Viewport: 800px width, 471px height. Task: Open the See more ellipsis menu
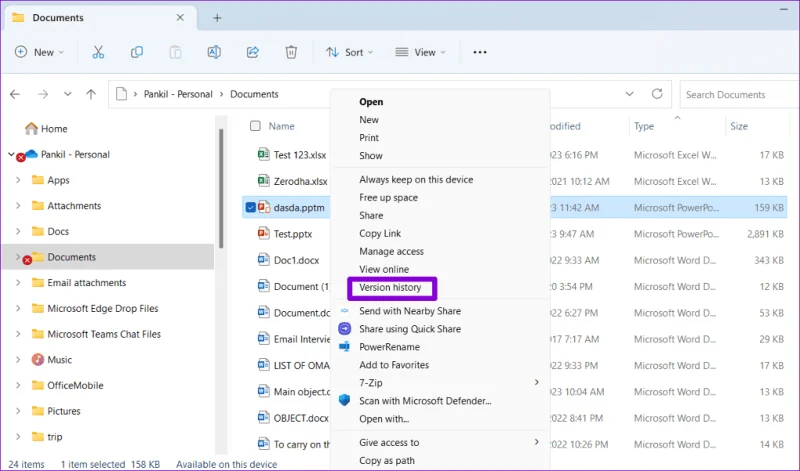click(480, 52)
